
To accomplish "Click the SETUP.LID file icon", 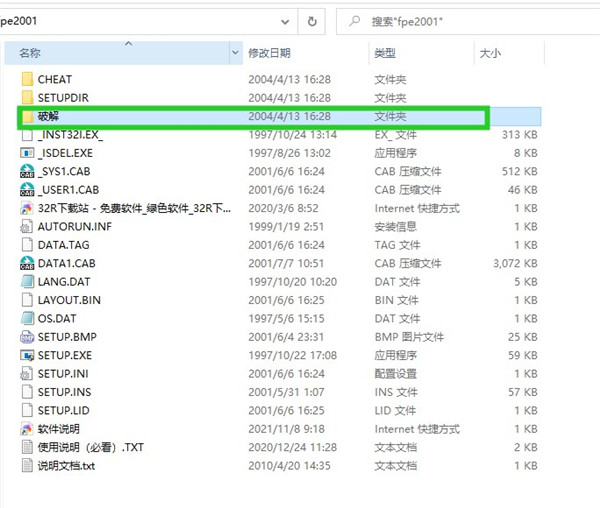I will coord(27,410).
